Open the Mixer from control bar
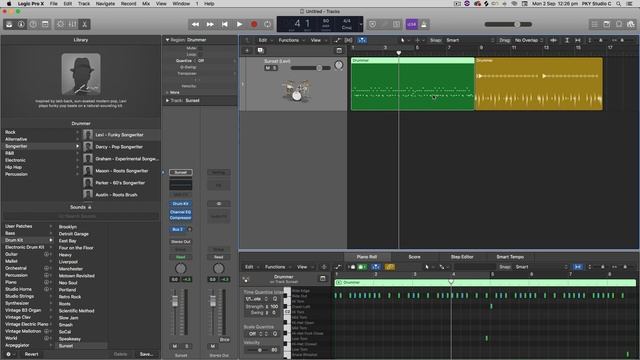Screen dimensions: 640x360 (x=72, y=24)
